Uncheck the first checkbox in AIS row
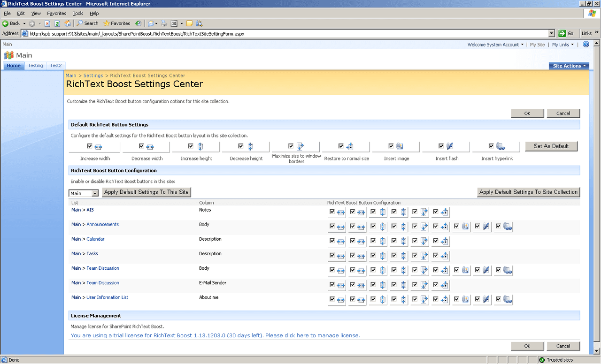Image resolution: width=601 pixels, height=364 pixels. [x=332, y=212]
